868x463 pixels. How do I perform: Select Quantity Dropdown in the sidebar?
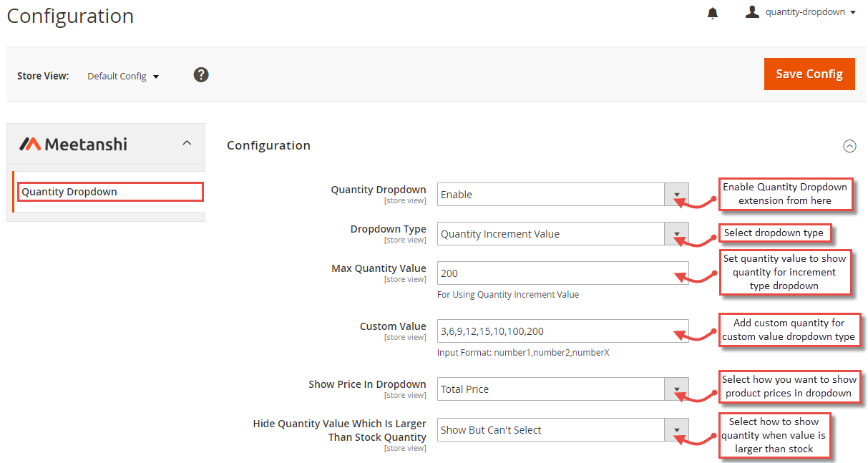[109, 191]
